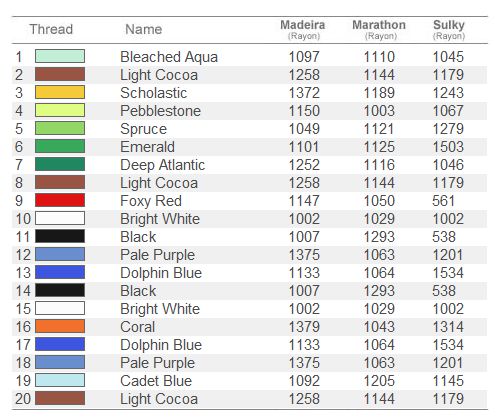Image resolution: width=500 pixels, height=420 pixels.
Task: Select the Sulky Rayon column header
Action: [x=449, y=29]
